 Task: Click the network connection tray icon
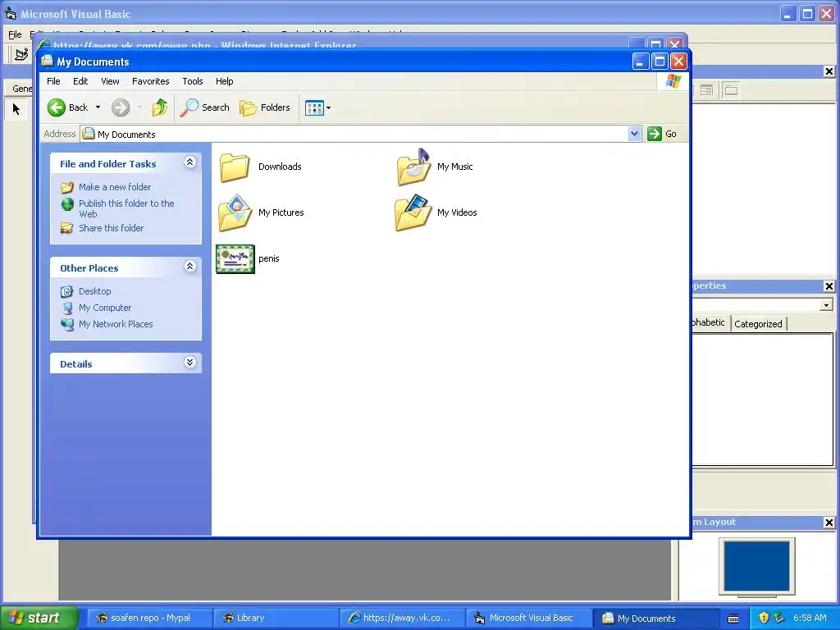(779, 619)
